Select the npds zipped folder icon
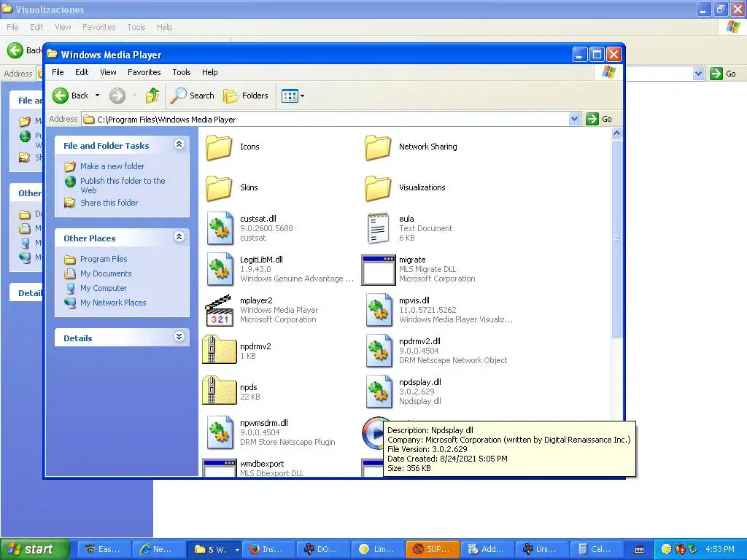747x560 pixels. coord(219,391)
